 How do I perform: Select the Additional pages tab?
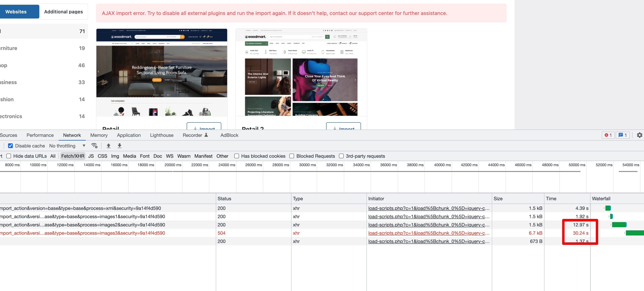pyautogui.click(x=64, y=12)
